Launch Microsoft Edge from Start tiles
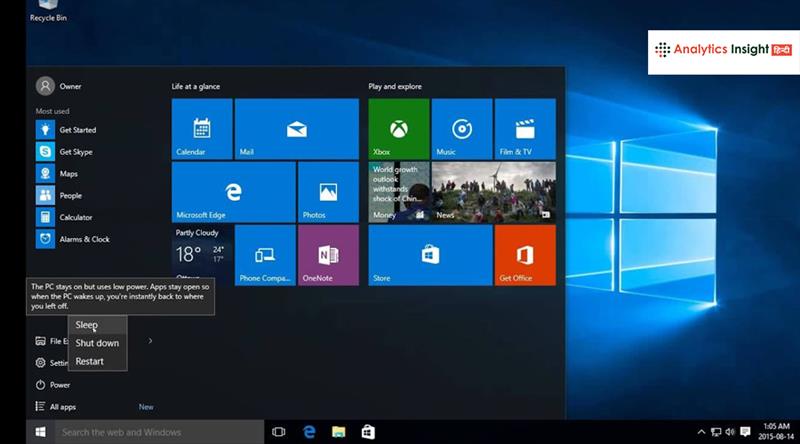Screen dimensions: 800x444 click(x=233, y=192)
